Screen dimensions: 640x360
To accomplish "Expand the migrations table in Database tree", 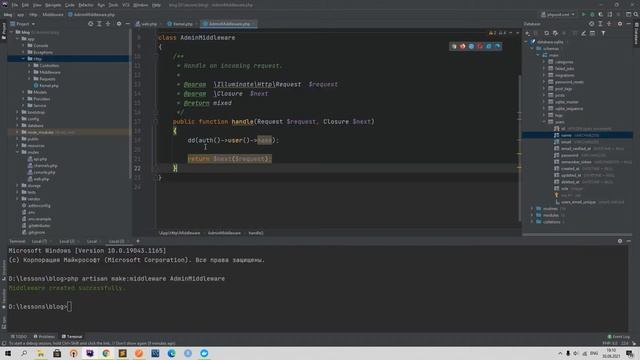I will click(x=544, y=75).
